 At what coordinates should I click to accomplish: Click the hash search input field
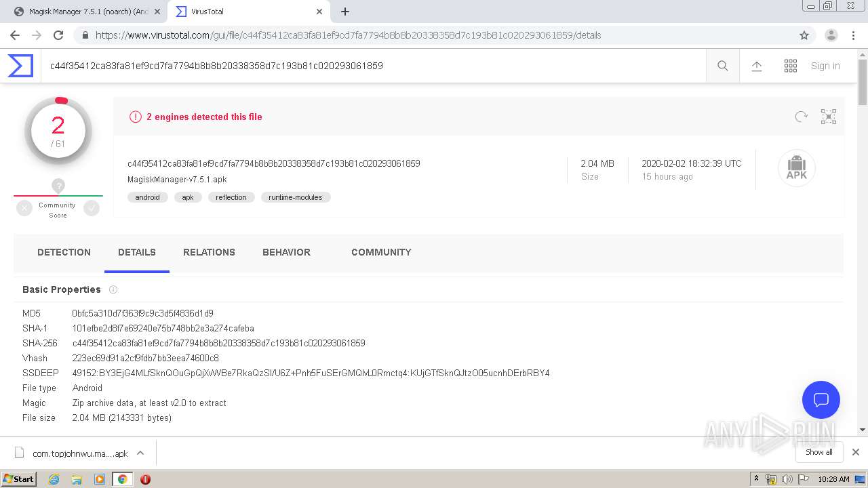(x=373, y=66)
